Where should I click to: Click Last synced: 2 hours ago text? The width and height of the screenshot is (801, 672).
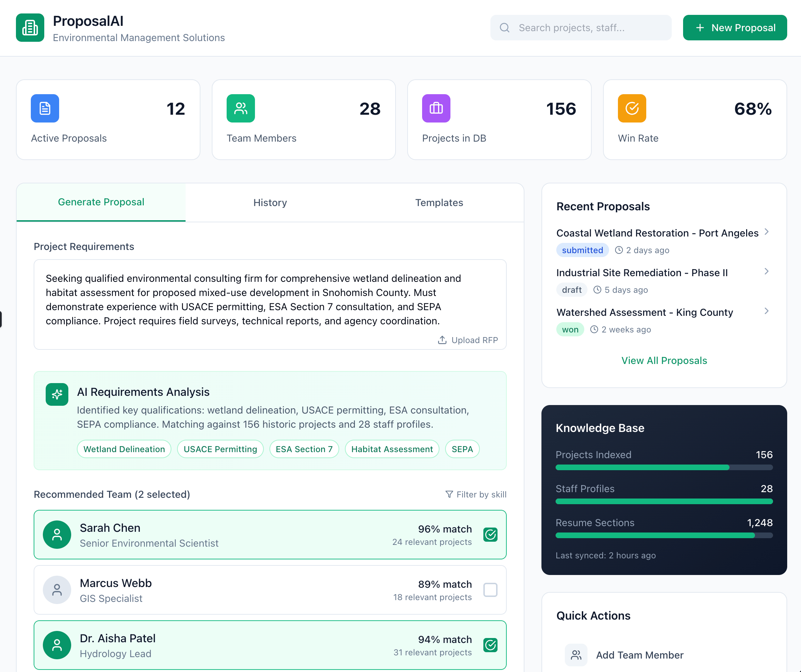tap(605, 555)
